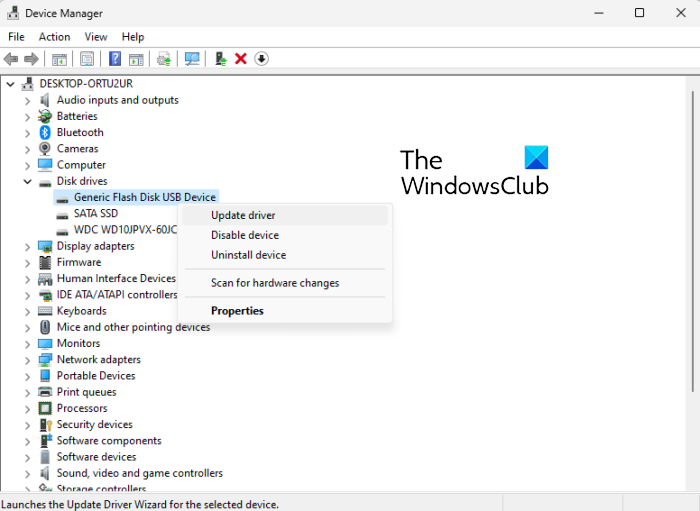The height and width of the screenshot is (511, 700).
Task: Select the Computer category label
Action: 81,165
